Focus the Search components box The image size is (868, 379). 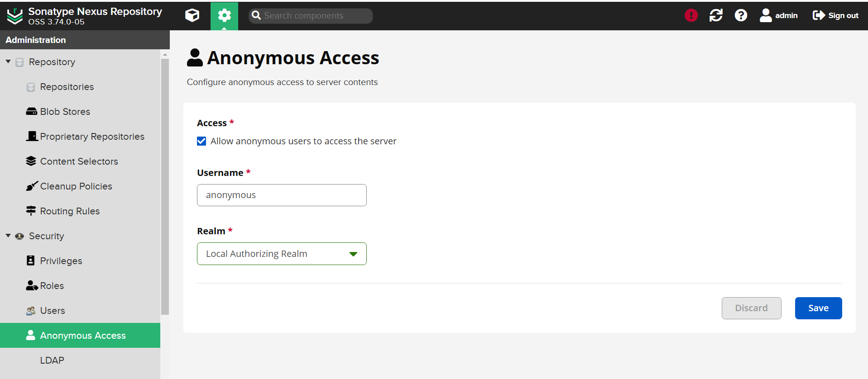tap(312, 16)
